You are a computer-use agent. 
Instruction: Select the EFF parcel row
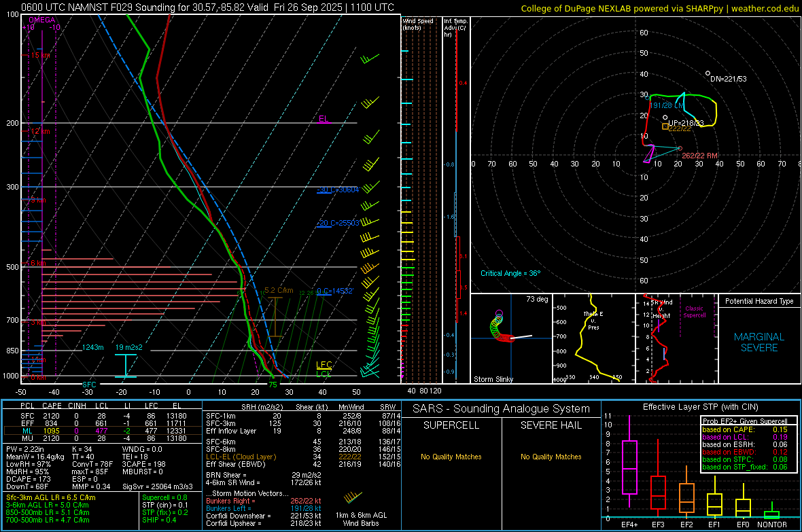[103, 423]
